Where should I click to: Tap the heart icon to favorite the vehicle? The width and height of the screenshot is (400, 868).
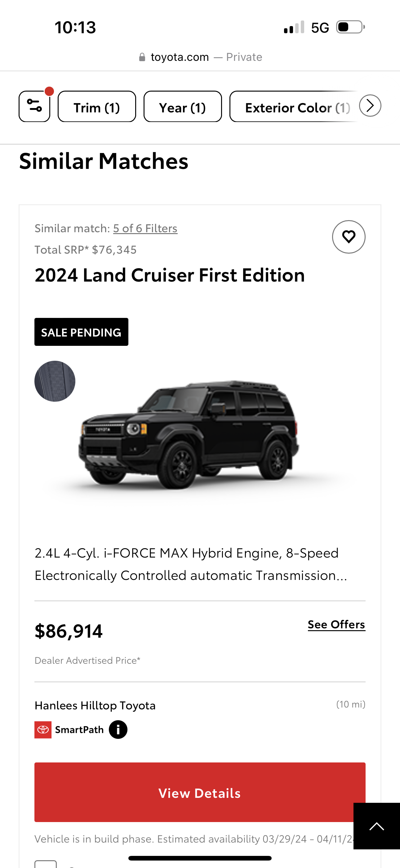pyautogui.click(x=349, y=237)
